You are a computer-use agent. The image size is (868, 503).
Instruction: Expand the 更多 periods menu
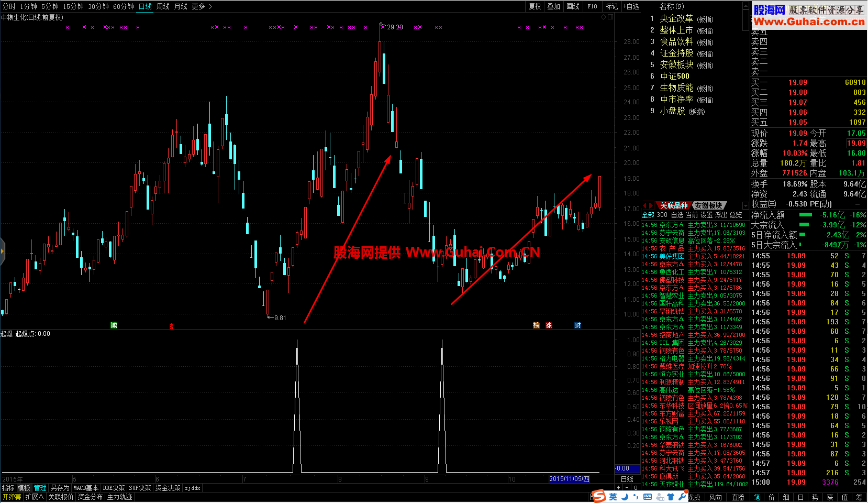pyautogui.click(x=202, y=6)
